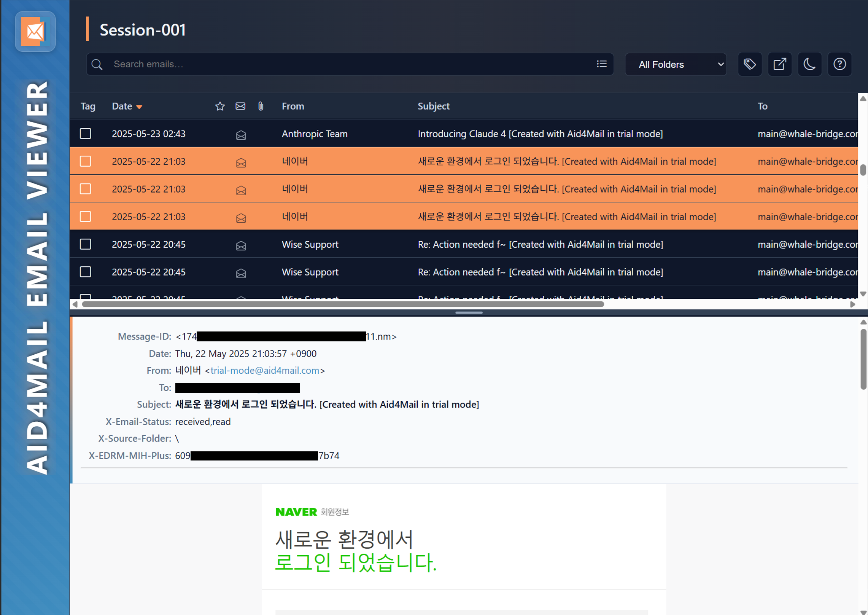Click the export/open external icon
Viewport: 868px width, 615px height.
tap(779, 64)
